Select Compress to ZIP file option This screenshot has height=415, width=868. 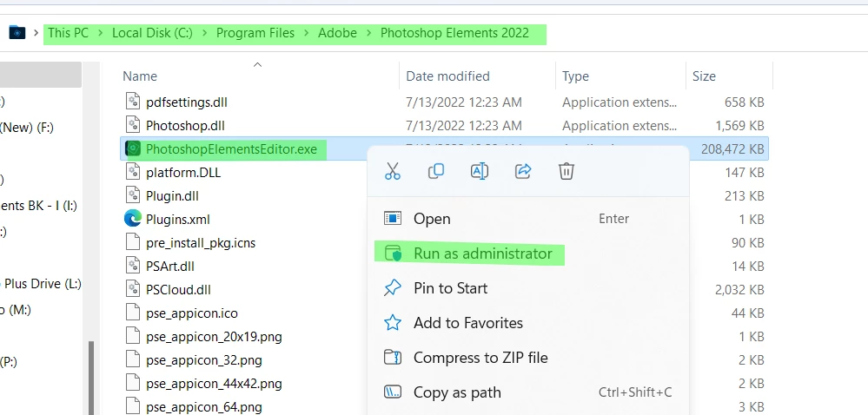528,358
